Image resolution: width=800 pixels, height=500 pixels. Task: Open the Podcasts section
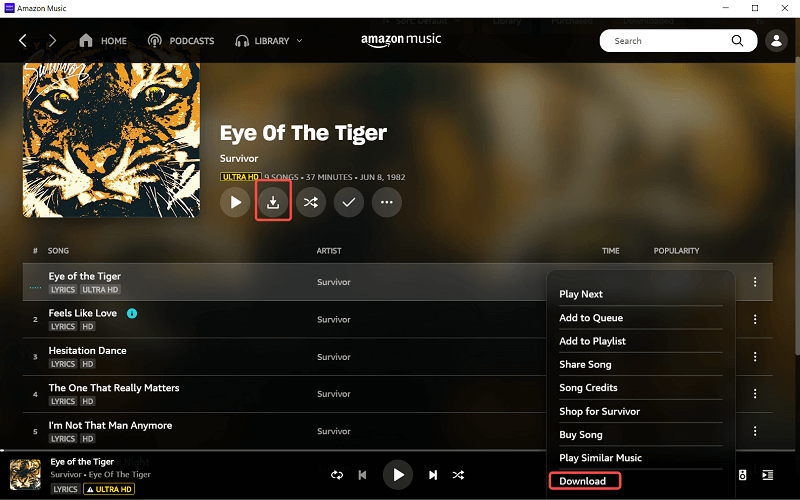point(181,41)
